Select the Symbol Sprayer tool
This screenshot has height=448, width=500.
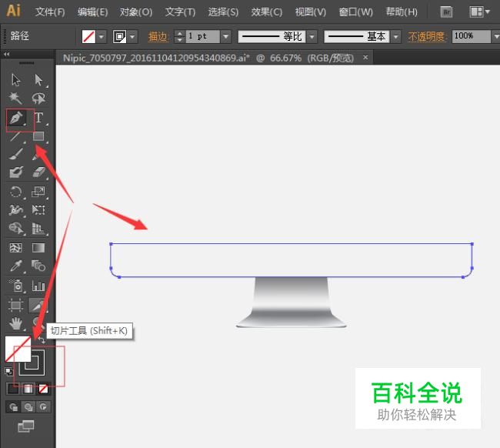(x=16, y=286)
